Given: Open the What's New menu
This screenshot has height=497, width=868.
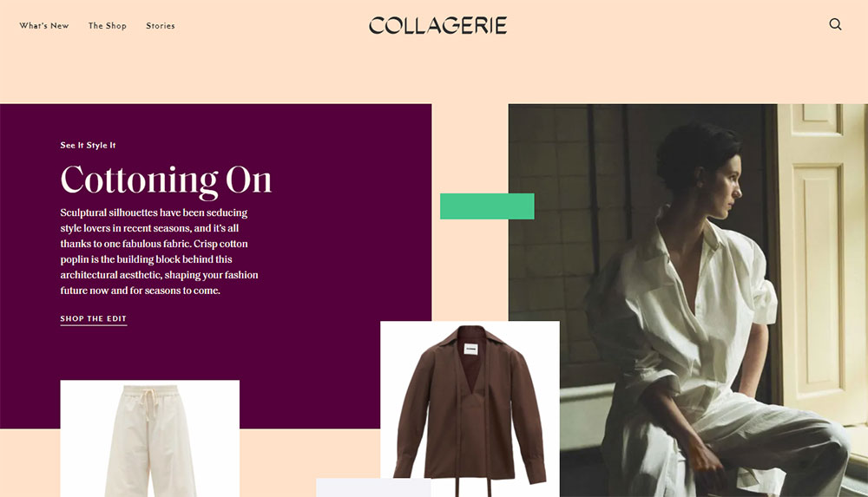Looking at the screenshot, I should (44, 25).
